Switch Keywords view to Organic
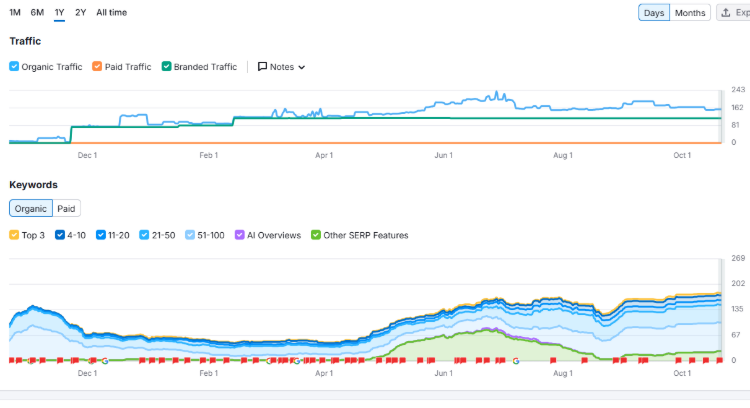 tap(31, 209)
